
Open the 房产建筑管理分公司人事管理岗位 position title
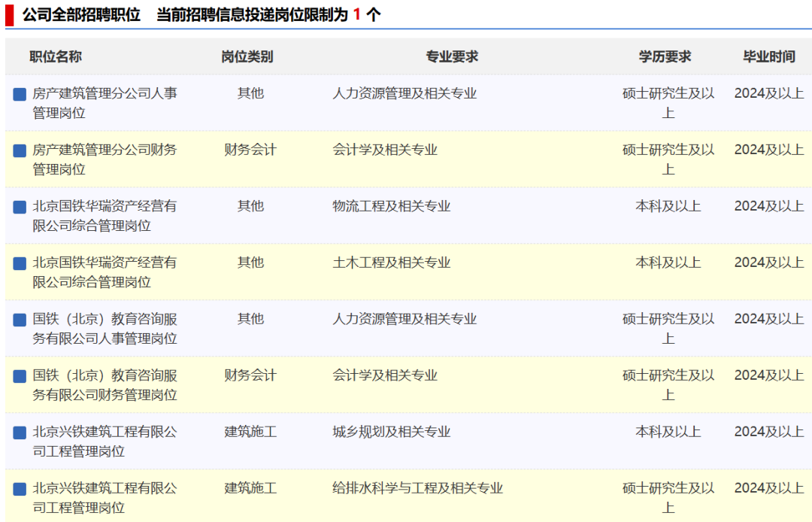(x=105, y=103)
